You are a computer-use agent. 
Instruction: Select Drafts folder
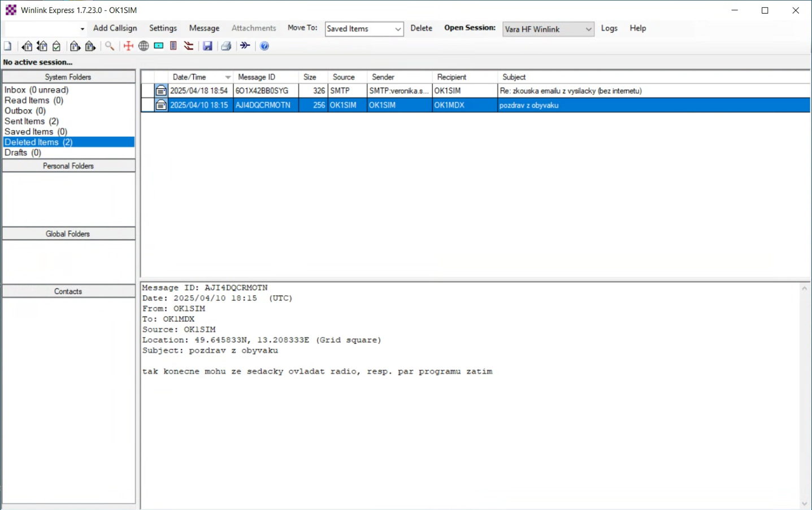[x=23, y=153]
